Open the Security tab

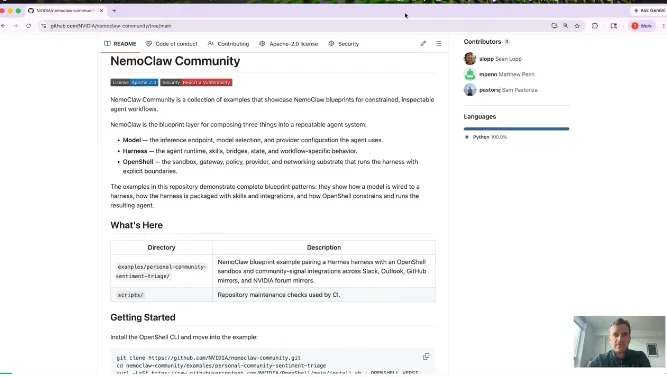tap(344, 44)
